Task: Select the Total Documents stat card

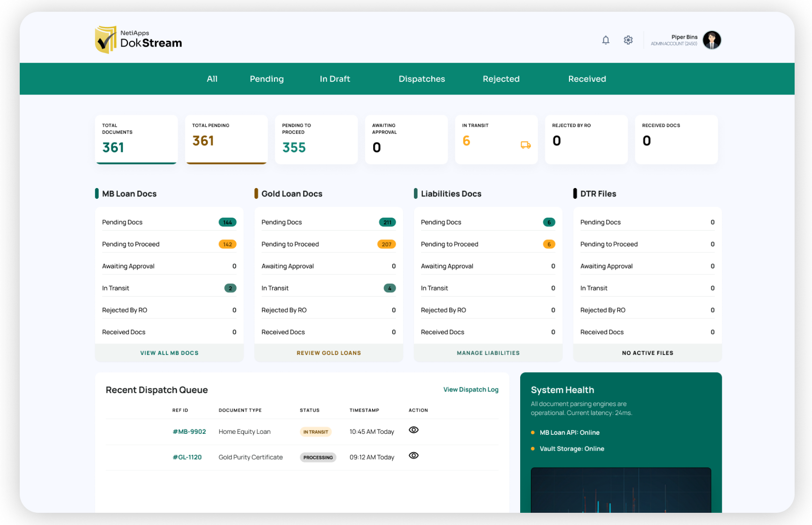Action: tap(136, 140)
